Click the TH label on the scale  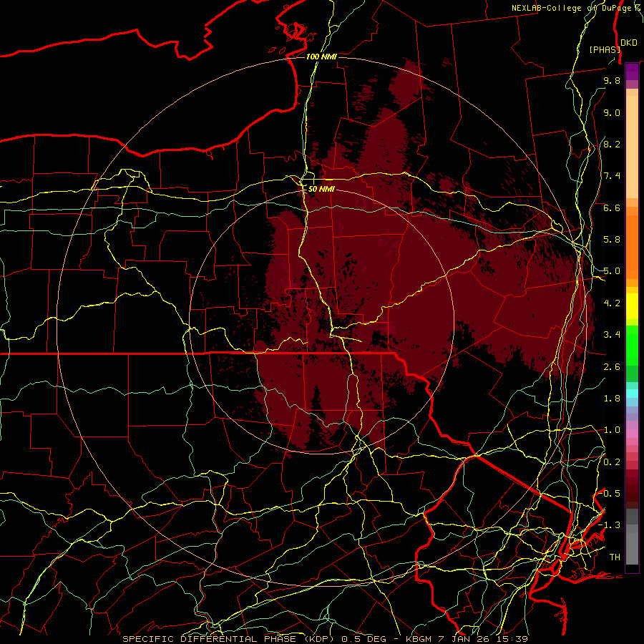[x=615, y=557]
